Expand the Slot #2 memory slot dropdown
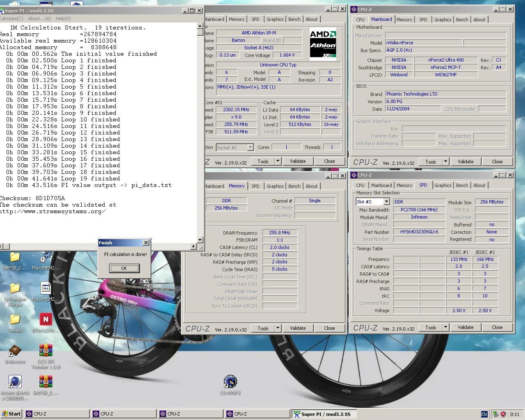The width and height of the screenshot is (525, 420). (x=386, y=202)
